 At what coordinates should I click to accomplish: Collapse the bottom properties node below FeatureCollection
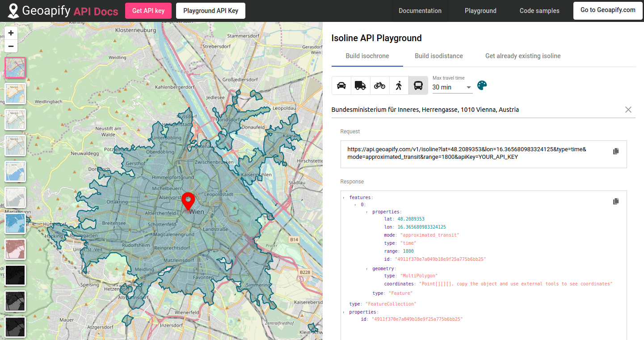coord(344,312)
